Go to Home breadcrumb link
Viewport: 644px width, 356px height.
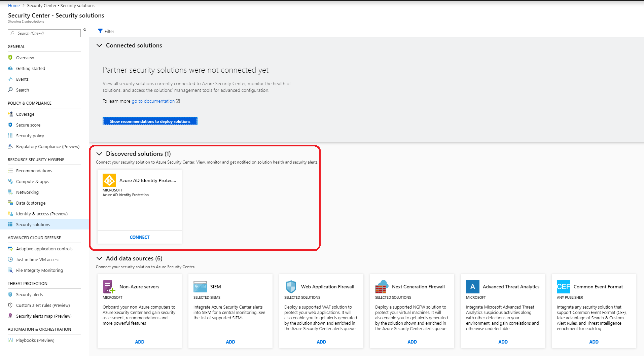14,5
